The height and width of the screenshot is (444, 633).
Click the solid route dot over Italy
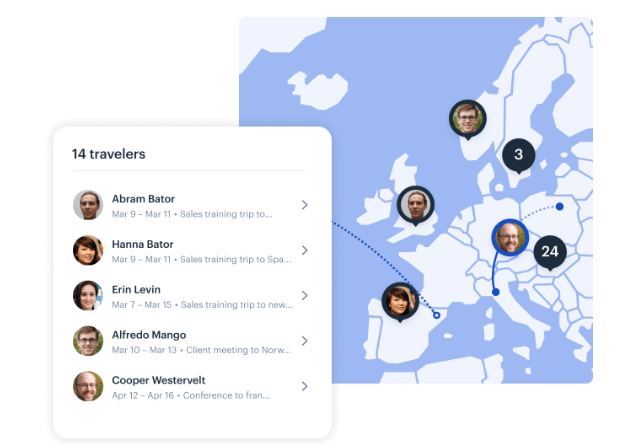496,292
